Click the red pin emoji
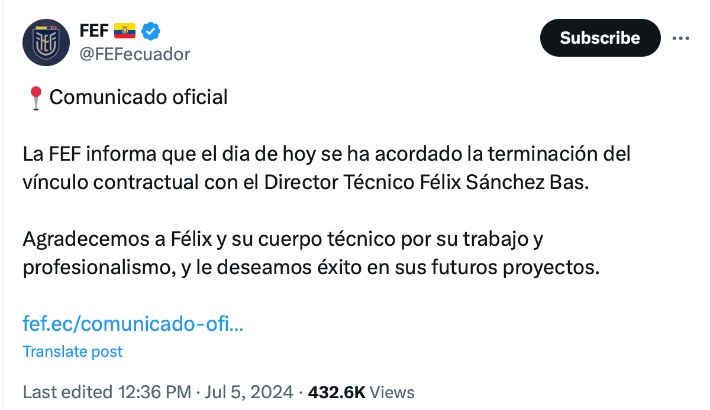The height and width of the screenshot is (410, 710). click(x=34, y=97)
